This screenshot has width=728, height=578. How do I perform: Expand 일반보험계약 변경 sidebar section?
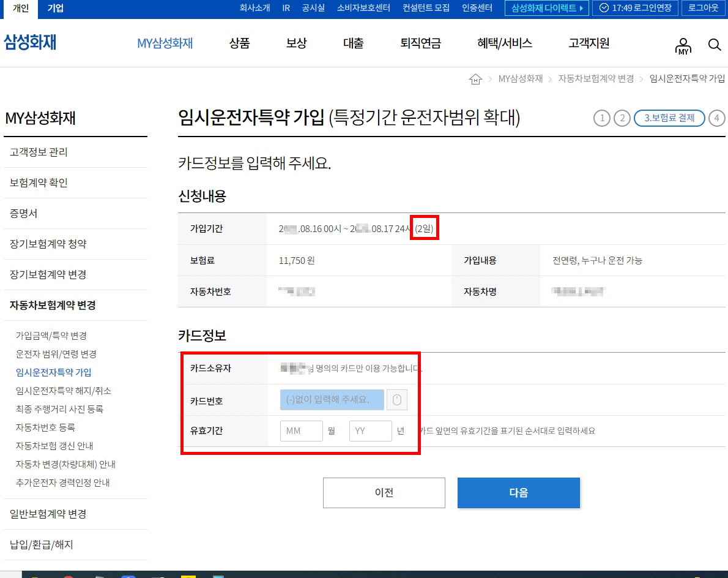pyautogui.click(x=75, y=514)
